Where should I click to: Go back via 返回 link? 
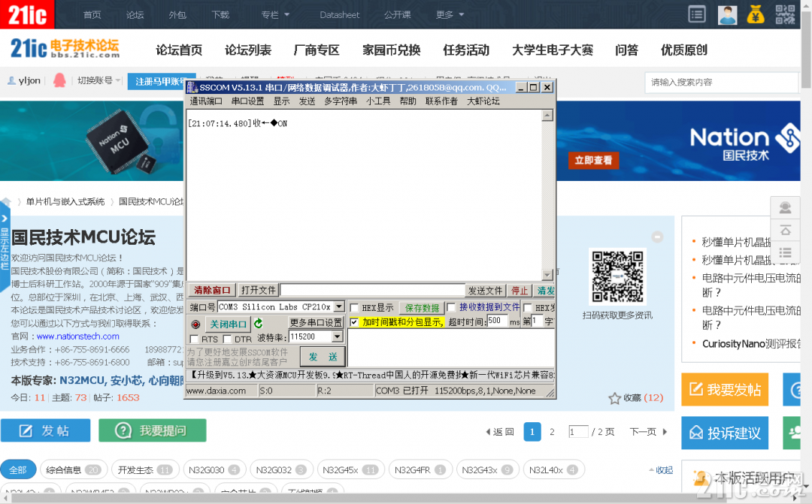pos(500,432)
